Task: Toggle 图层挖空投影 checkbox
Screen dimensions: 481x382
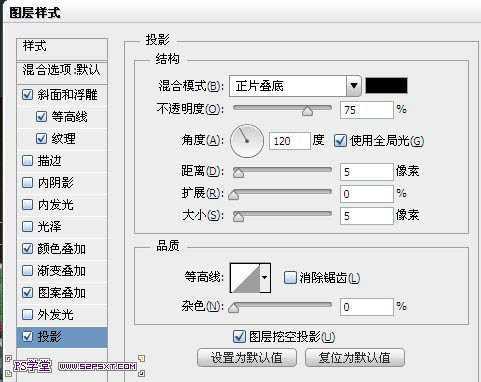Action: pos(239,337)
